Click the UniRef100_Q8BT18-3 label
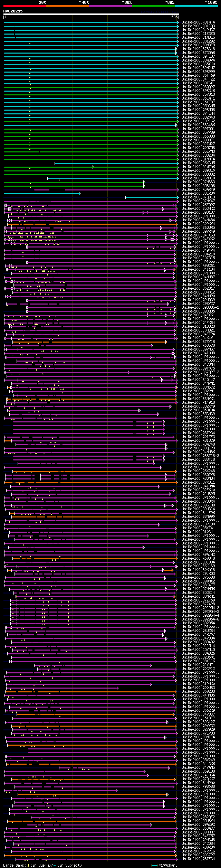 [200, 456]
